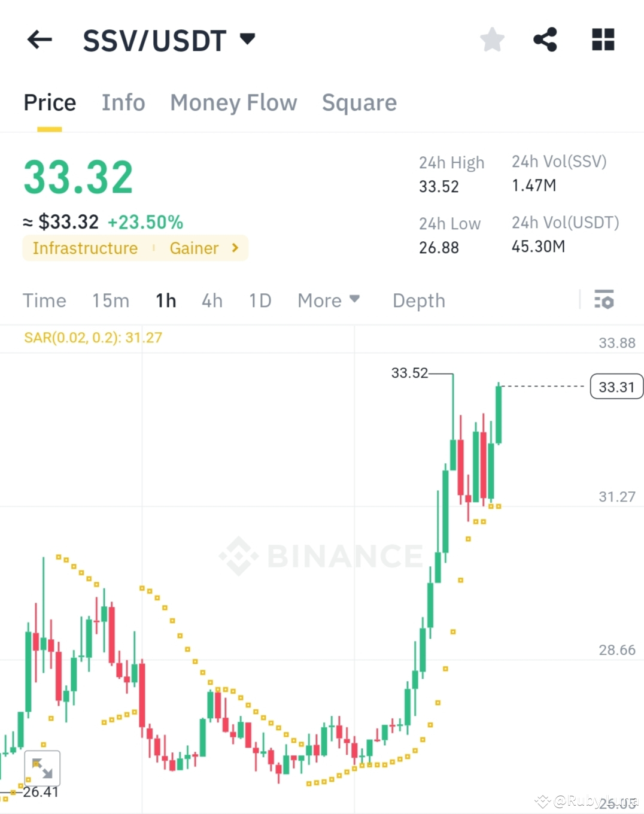Open the Info tab
The width and height of the screenshot is (644, 814).
[x=123, y=102]
